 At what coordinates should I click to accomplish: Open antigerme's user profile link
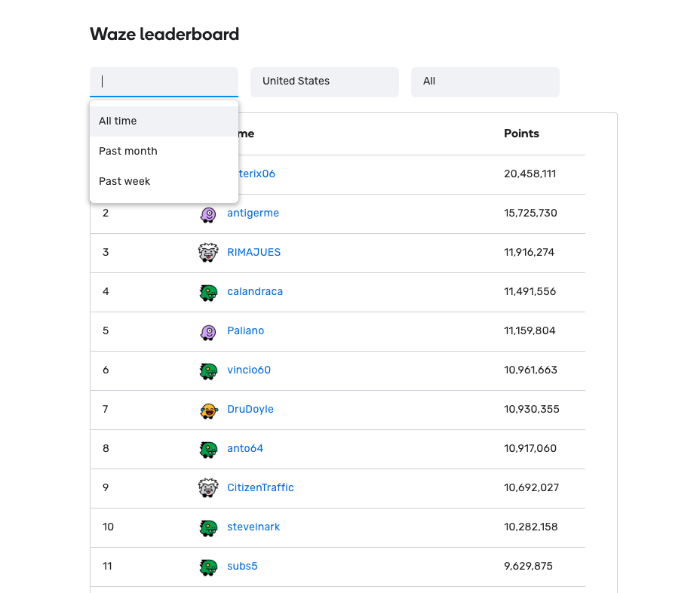click(x=253, y=213)
